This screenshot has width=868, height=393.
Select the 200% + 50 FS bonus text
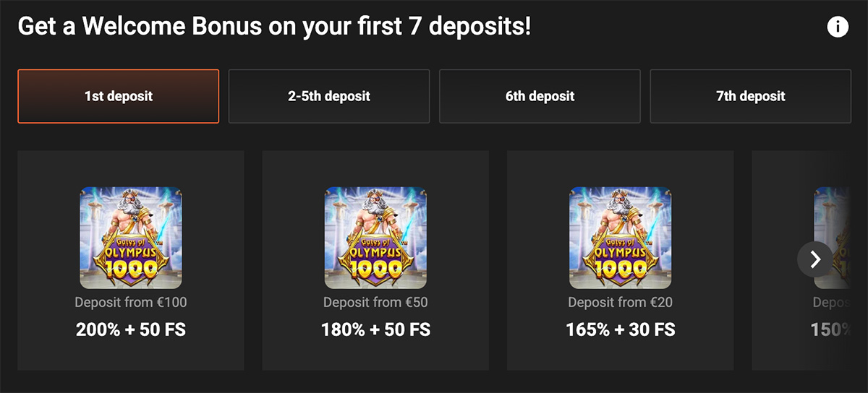click(x=131, y=330)
